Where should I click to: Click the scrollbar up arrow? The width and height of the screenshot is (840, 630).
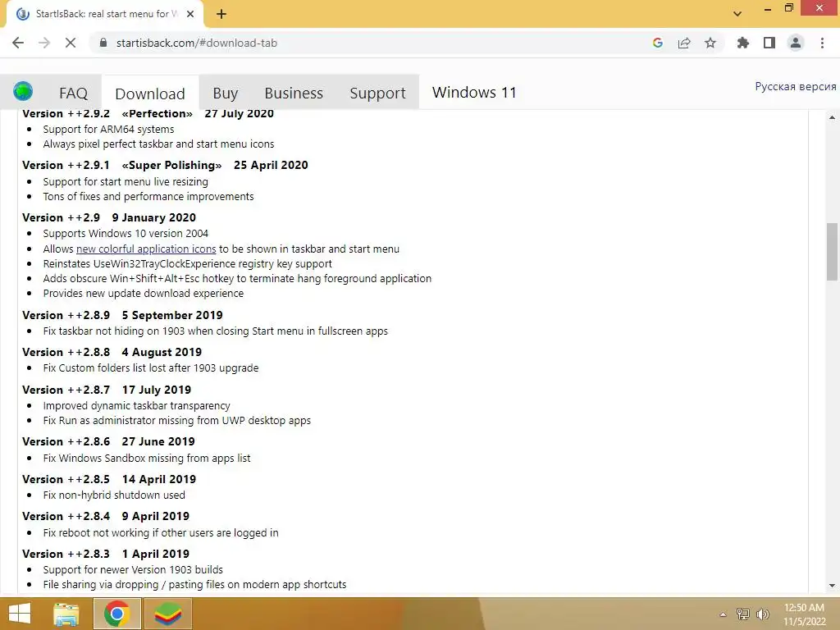832,117
